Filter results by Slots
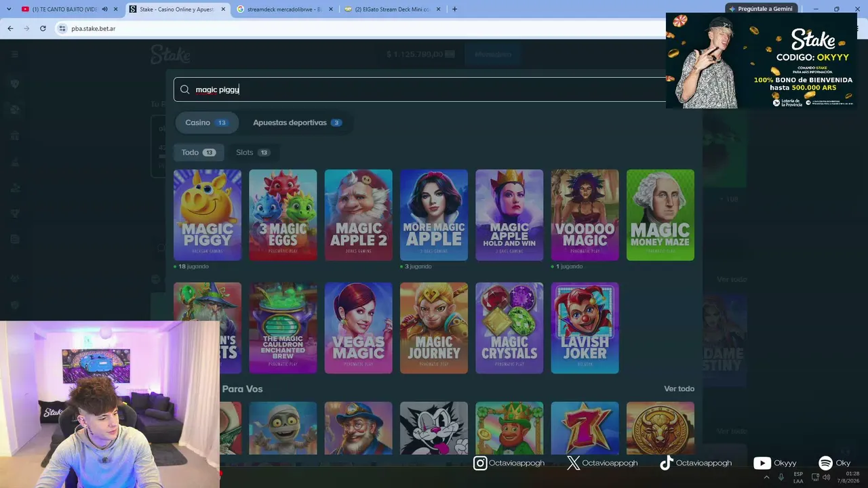The height and width of the screenshot is (488, 868). click(x=252, y=152)
